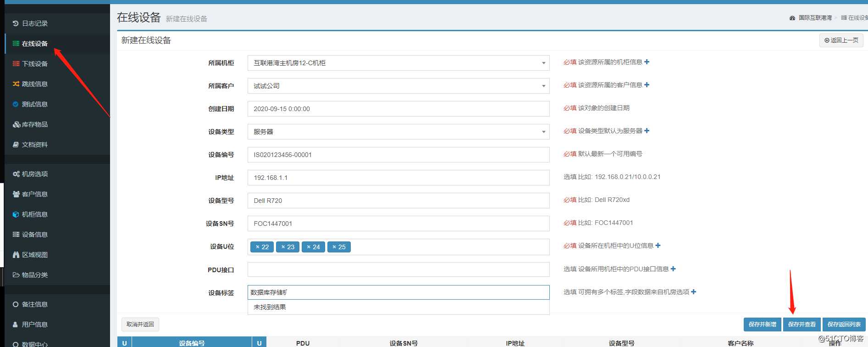Click the 保存返回列表 button
Screen dimensions: 868x347
pyautogui.click(x=844, y=325)
